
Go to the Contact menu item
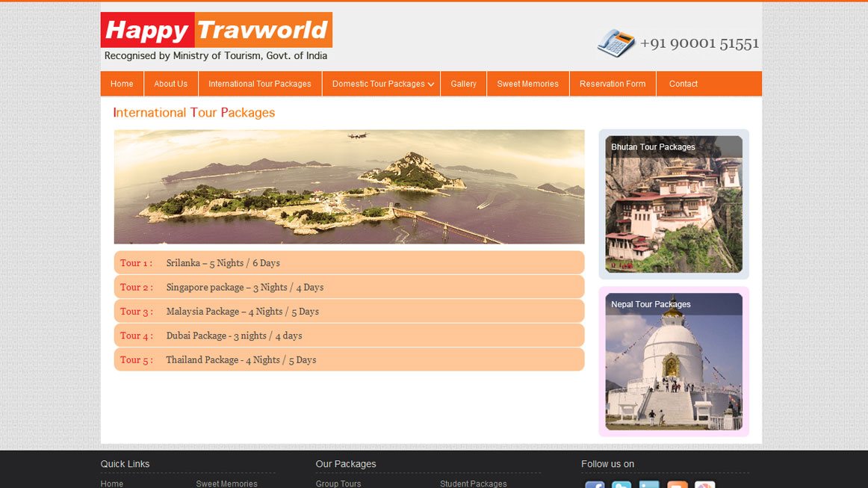coord(682,84)
